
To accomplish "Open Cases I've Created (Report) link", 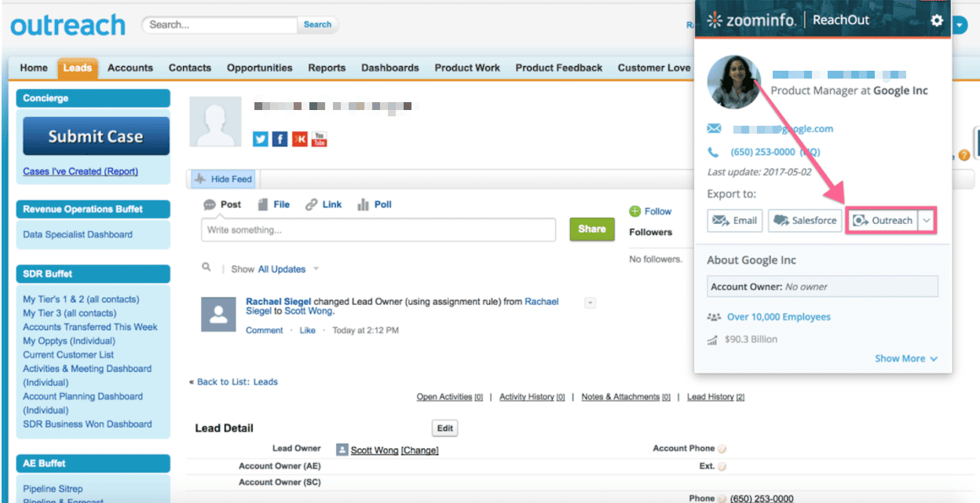I will pyautogui.click(x=80, y=171).
